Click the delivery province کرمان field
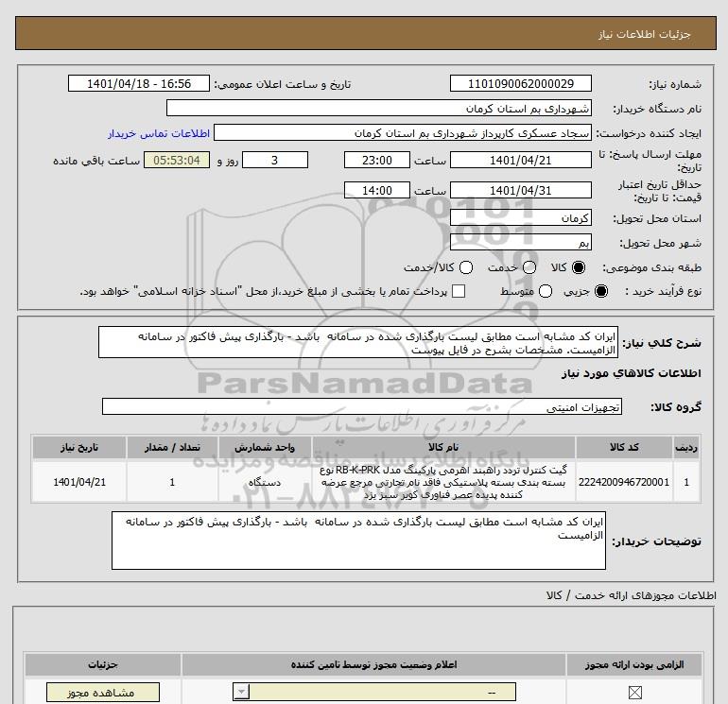Image resolution: width=728 pixels, height=704 pixels. coord(520,217)
